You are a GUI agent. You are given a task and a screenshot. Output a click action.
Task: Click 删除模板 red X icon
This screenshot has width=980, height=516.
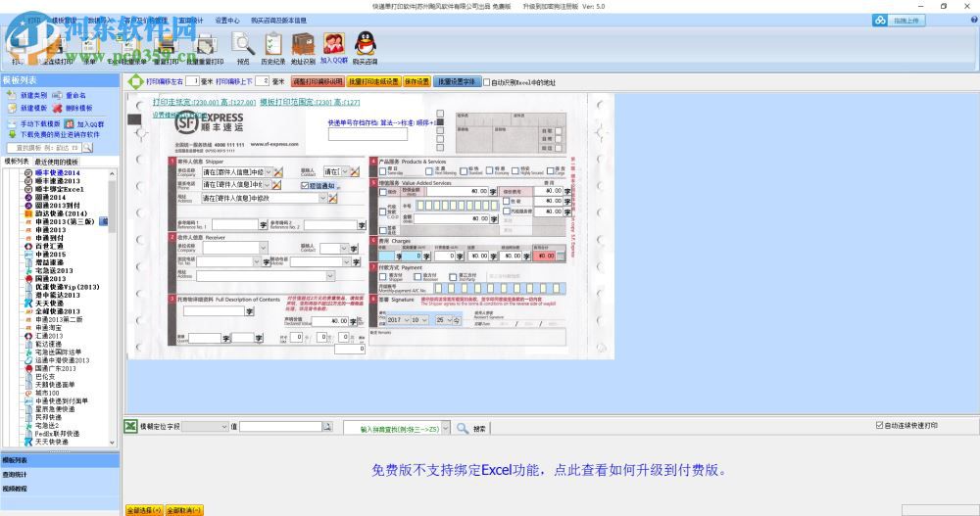(x=57, y=108)
